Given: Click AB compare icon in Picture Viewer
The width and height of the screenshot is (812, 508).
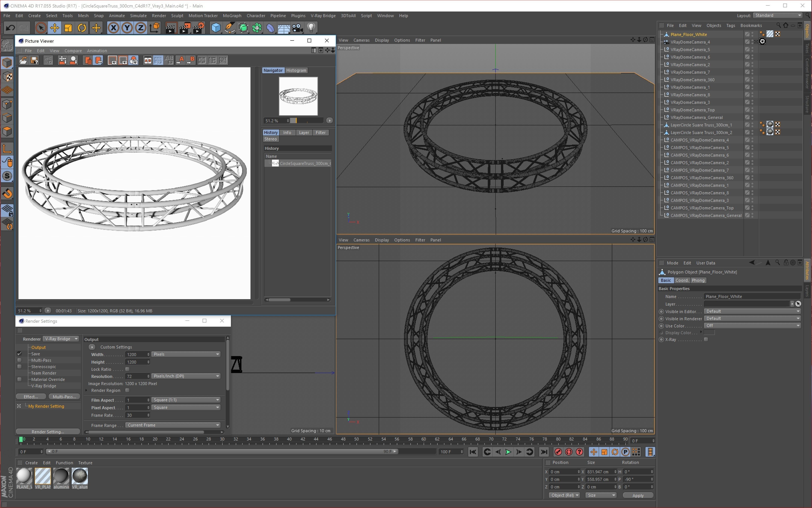Looking at the screenshot, I should 147,60.
